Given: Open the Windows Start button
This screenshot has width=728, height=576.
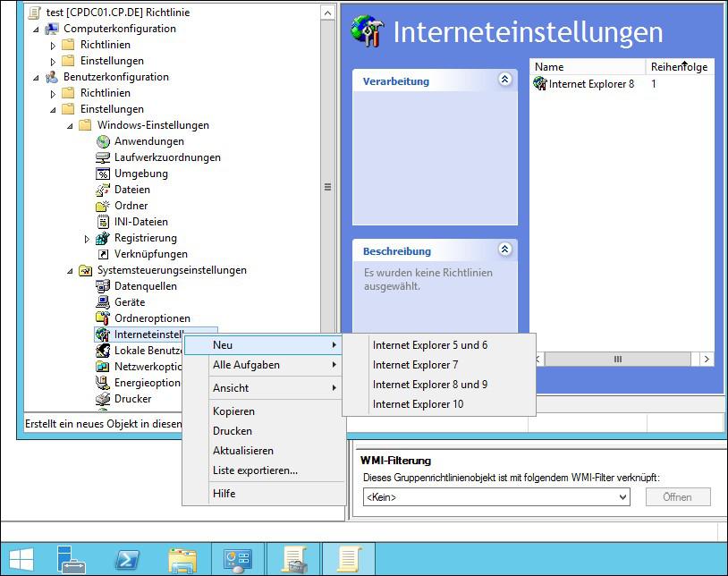Looking at the screenshot, I should (x=21, y=559).
